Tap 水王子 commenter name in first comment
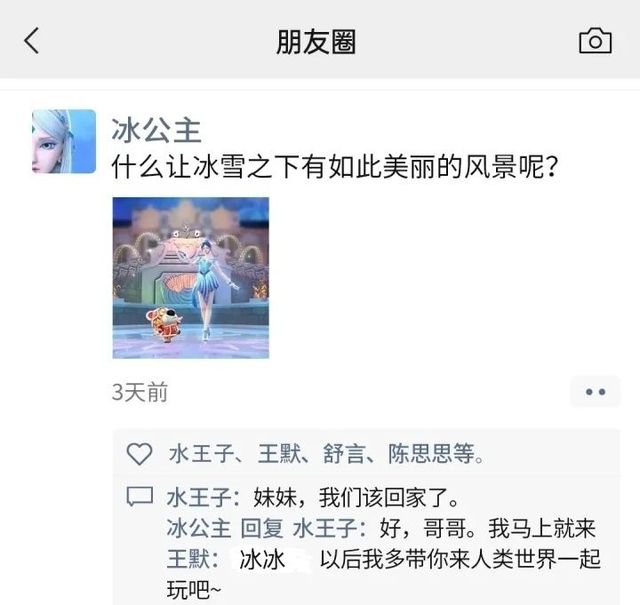Viewport: 640px width, 605px height. (x=200, y=498)
